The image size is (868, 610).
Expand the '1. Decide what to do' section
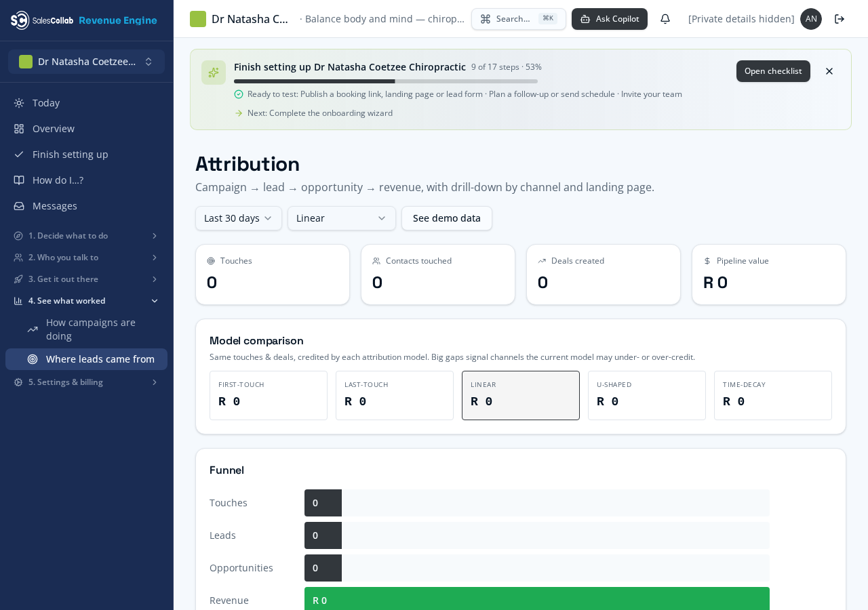point(87,236)
